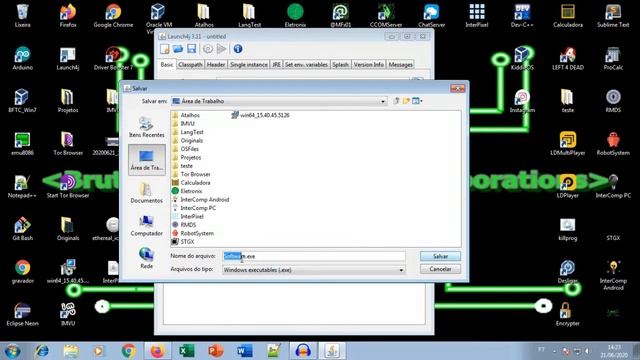Select Eletronix entry in file list

(187, 191)
